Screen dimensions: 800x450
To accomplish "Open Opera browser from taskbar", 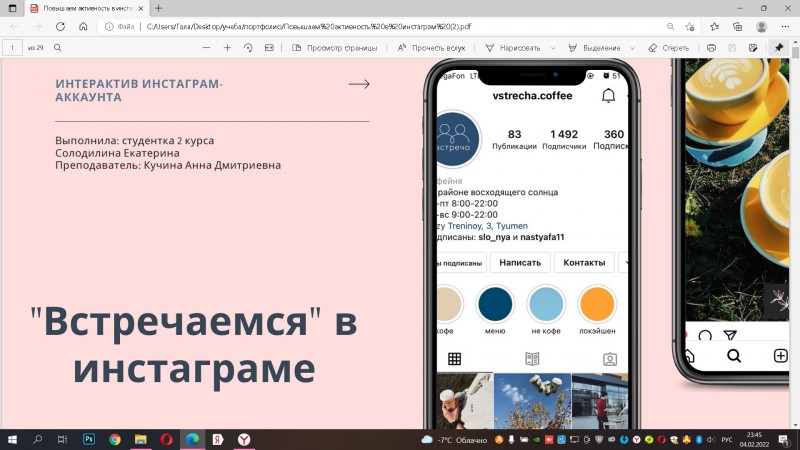I will pyautogui.click(x=166, y=439).
